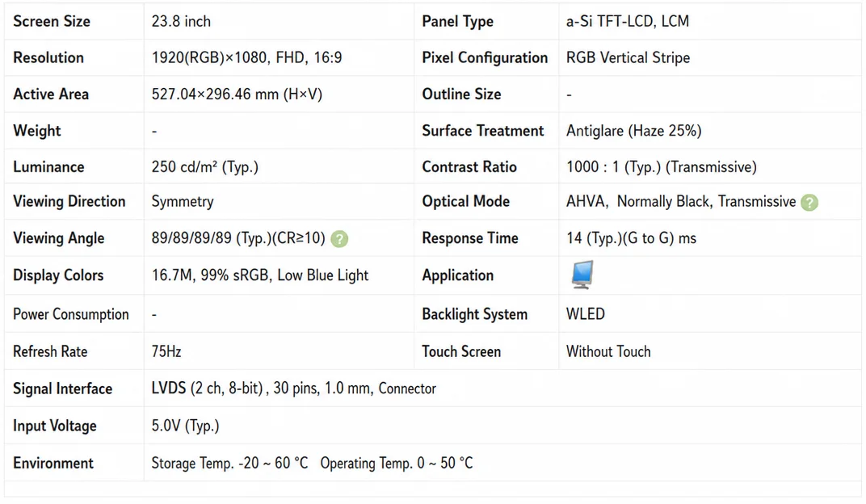Screen dimensions: 866x504
Task: Click the "Pixel Configuration" label
Action: coord(485,57)
